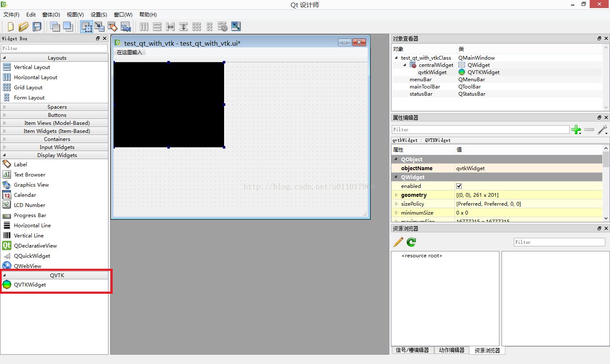Expand the Containers category

pyautogui.click(x=5, y=139)
